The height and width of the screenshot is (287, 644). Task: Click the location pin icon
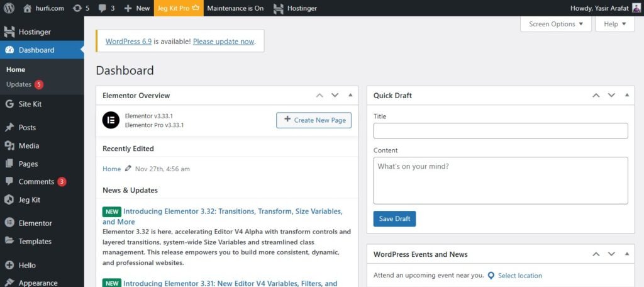point(491,276)
